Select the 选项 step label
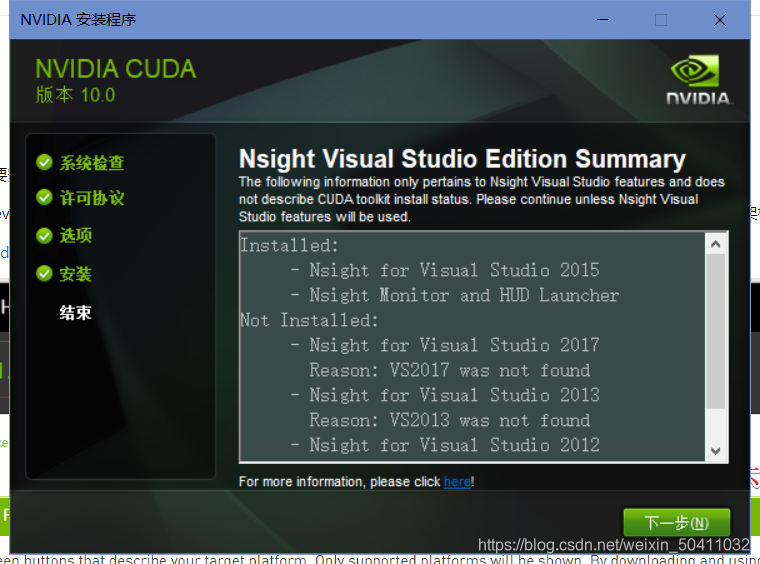This screenshot has width=760, height=564. click(76, 235)
